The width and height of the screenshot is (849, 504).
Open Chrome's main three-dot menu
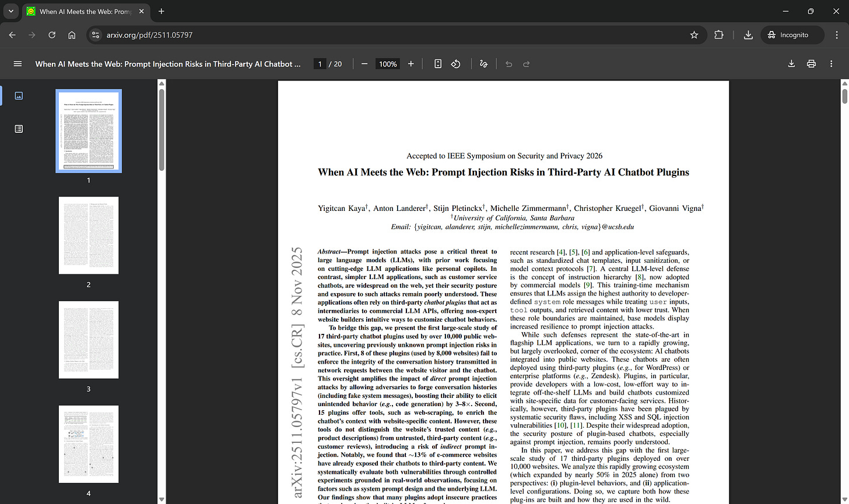click(x=837, y=35)
